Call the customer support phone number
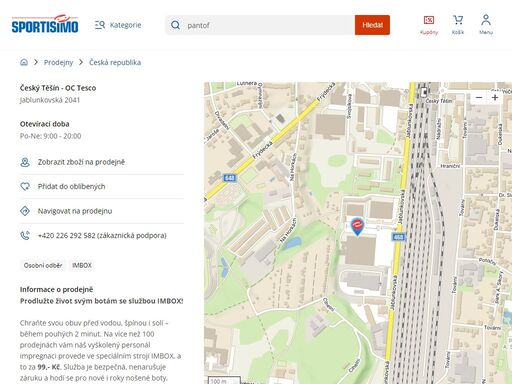The height and width of the screenshot is (384, 512). [x=102, y=235]
